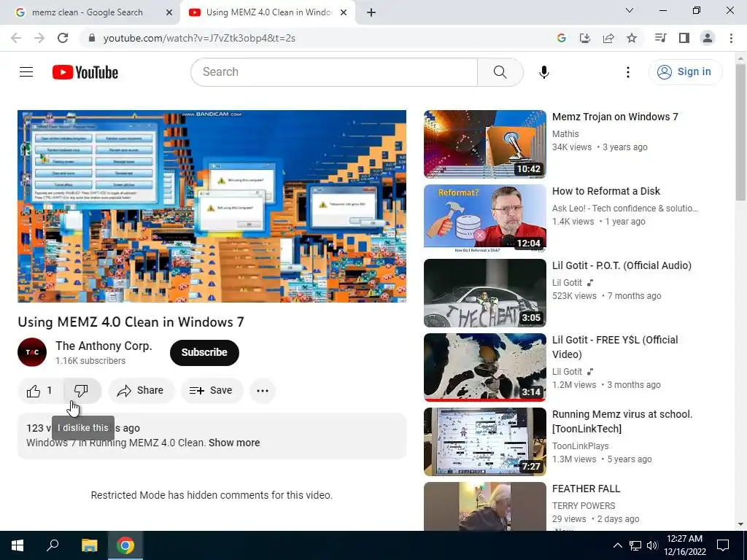Open Google icon in the address bar

click(x=562, y=38)
